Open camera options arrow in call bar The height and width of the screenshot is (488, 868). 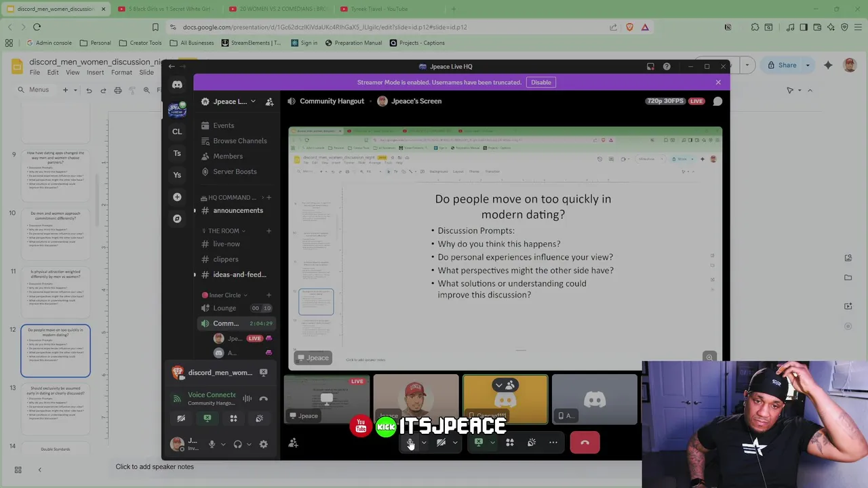455,443
